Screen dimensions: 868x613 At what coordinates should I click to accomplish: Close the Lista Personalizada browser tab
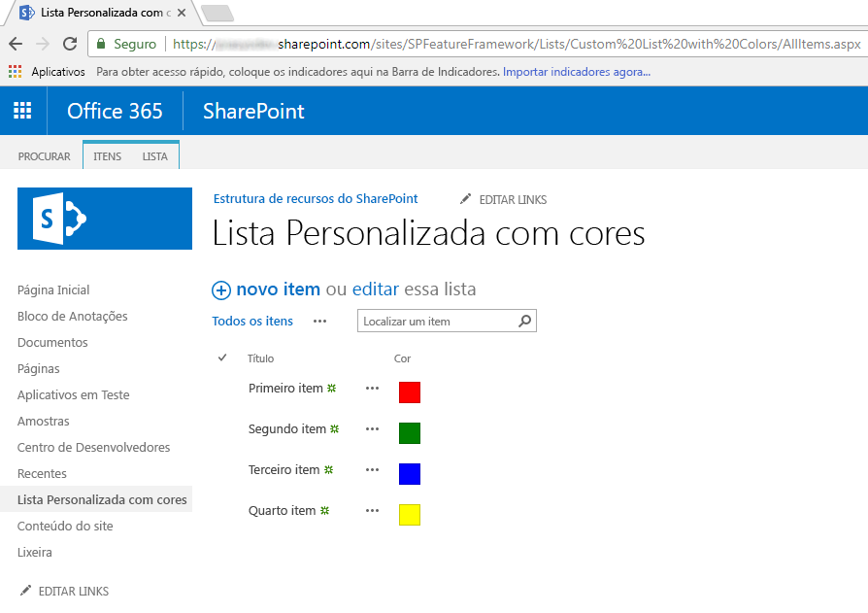[x=182, y=13]
